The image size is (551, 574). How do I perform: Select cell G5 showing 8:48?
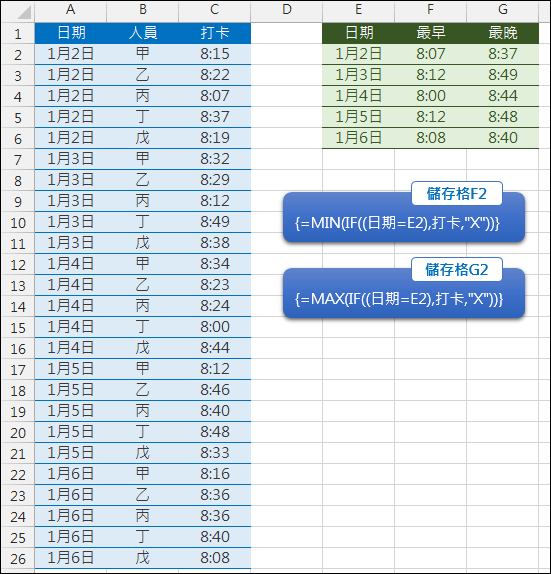click(503, 117)
